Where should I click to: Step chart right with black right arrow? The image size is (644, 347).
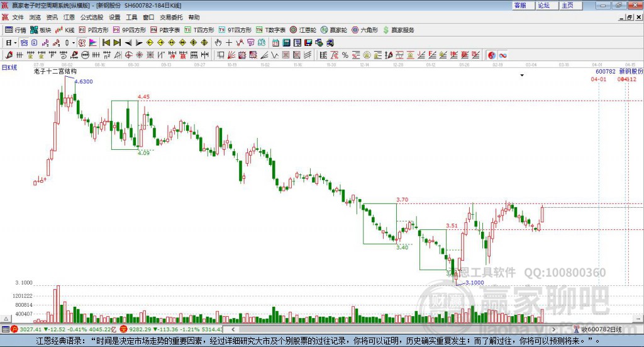(139, 43)
